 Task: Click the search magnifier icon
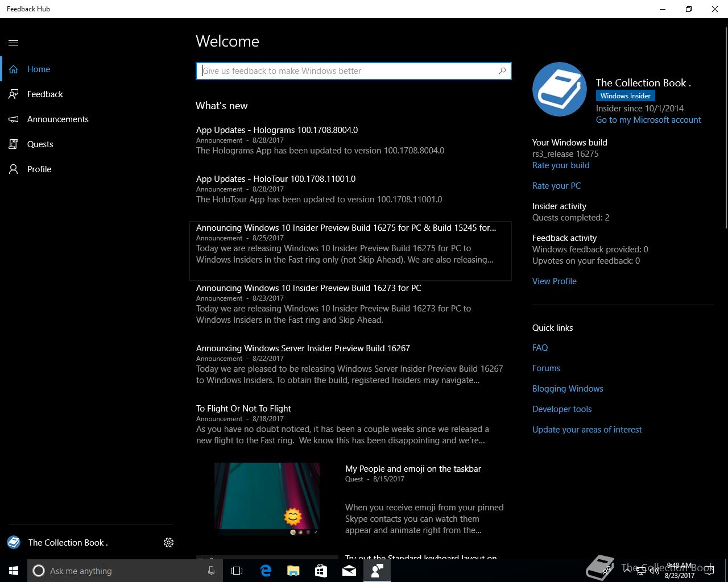(x=502, y=71)
